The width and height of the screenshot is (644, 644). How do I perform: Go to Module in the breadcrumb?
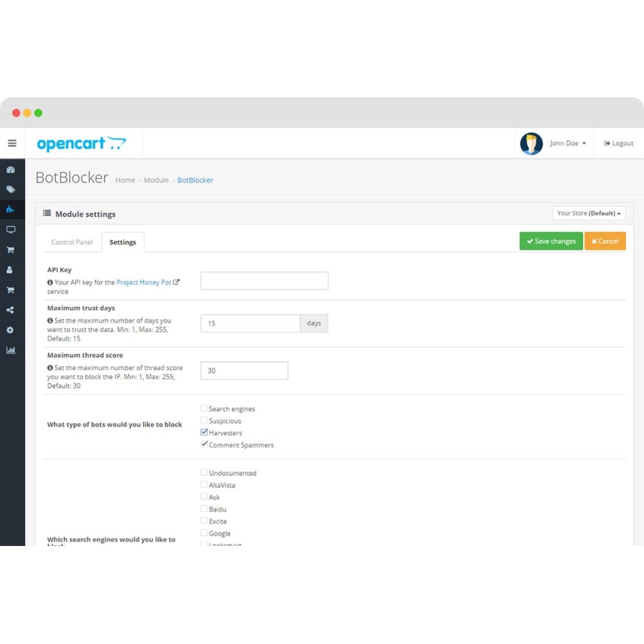[x=156, y=180]
